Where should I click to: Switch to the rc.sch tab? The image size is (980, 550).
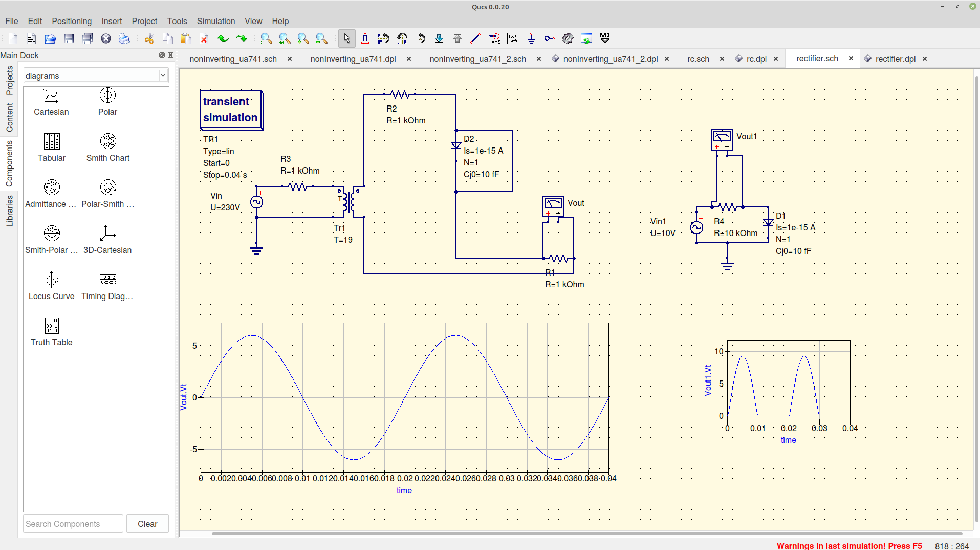[x=698, y=59]
